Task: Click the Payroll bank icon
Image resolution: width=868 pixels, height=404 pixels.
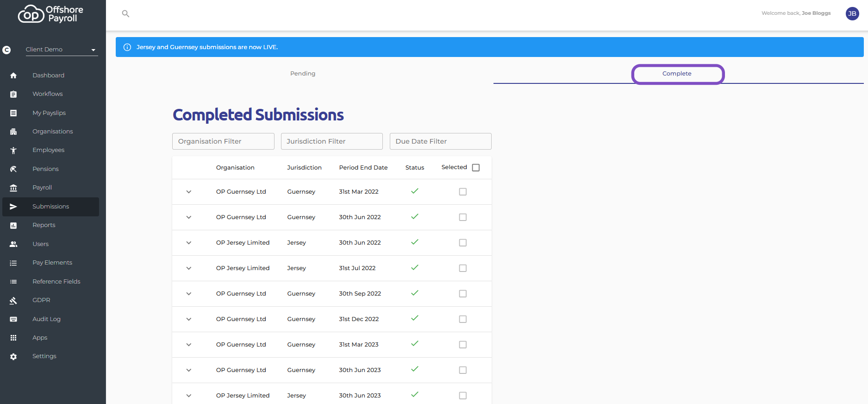Action: (13, 188)
